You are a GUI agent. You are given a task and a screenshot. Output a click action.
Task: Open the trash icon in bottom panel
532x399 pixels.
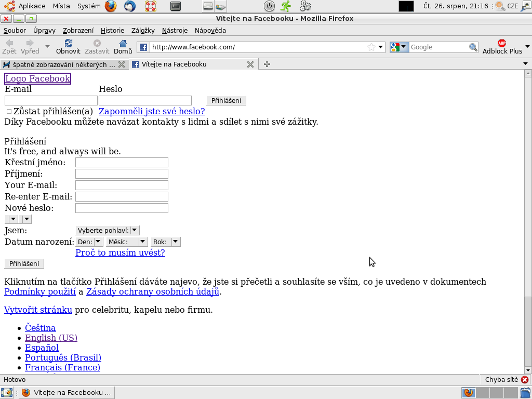(526, 393)
